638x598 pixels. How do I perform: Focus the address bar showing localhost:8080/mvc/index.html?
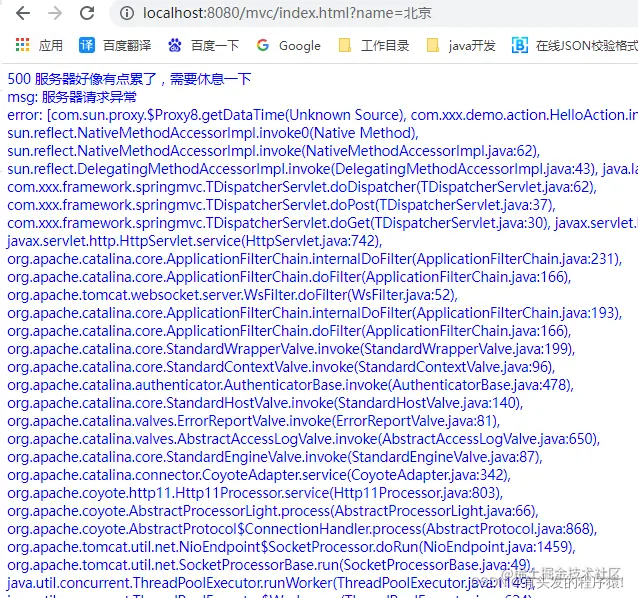[374, 13]
